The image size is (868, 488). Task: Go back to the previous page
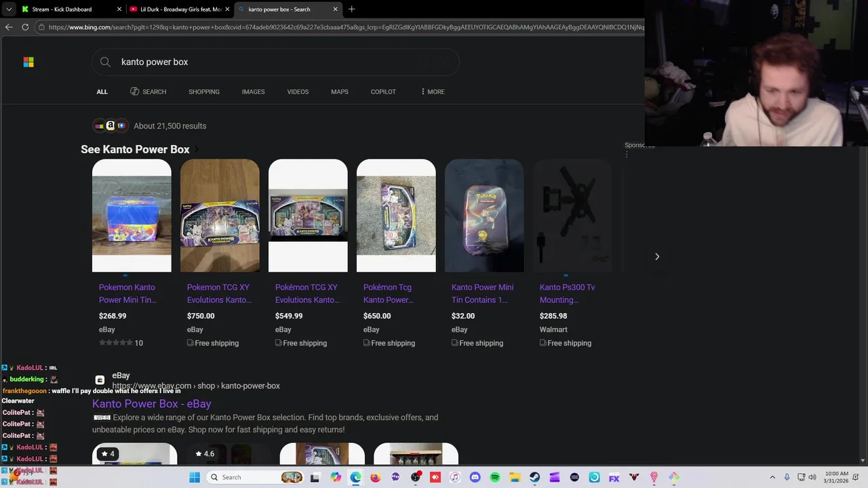click(9, 27)
